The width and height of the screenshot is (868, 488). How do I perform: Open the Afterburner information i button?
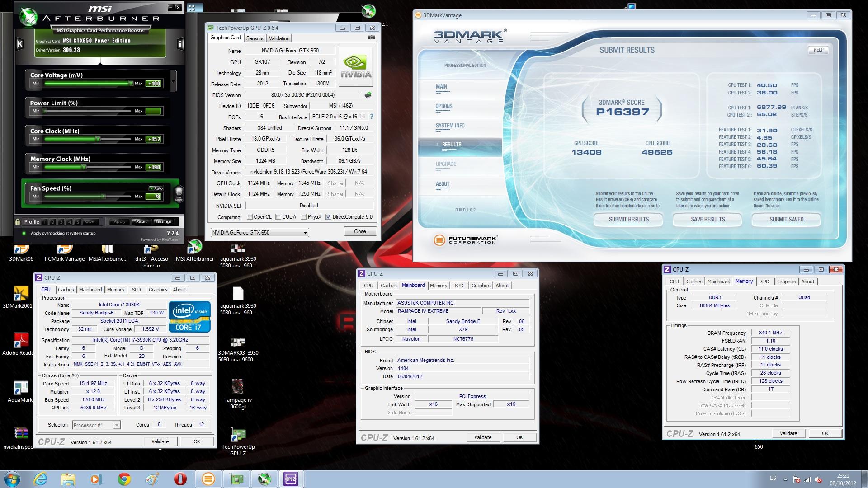[180, 44]
